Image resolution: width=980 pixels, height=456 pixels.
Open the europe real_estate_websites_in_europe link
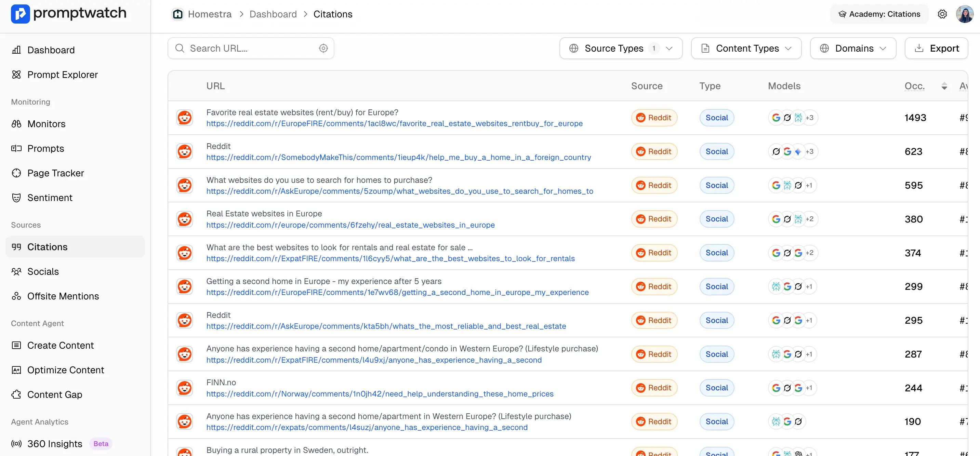350,225
